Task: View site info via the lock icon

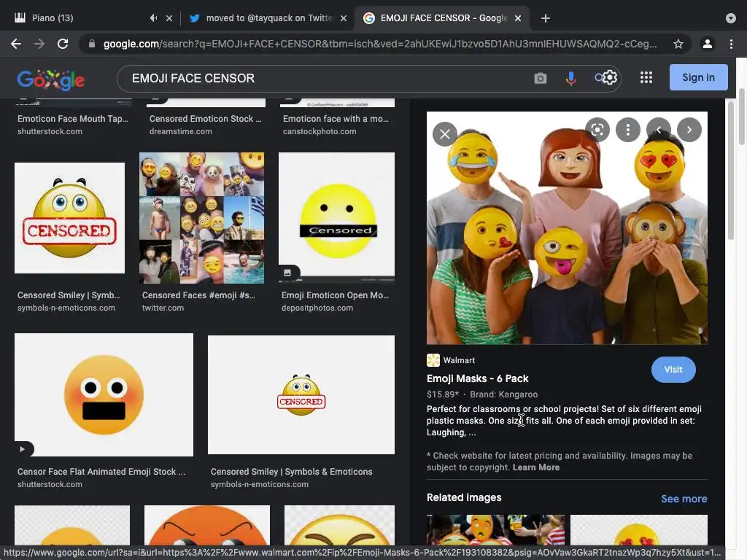Action: [92, 44]
